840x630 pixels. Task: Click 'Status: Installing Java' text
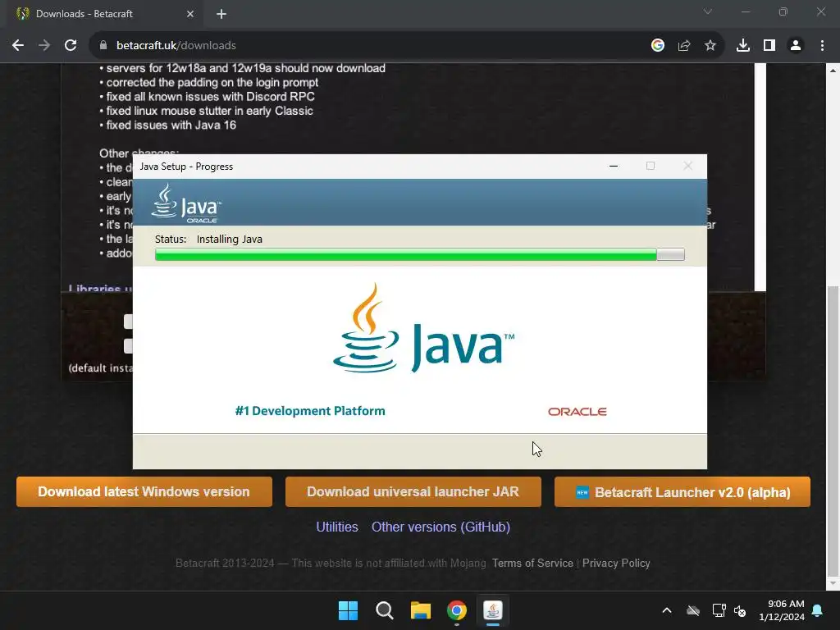(x=208, y=240)
